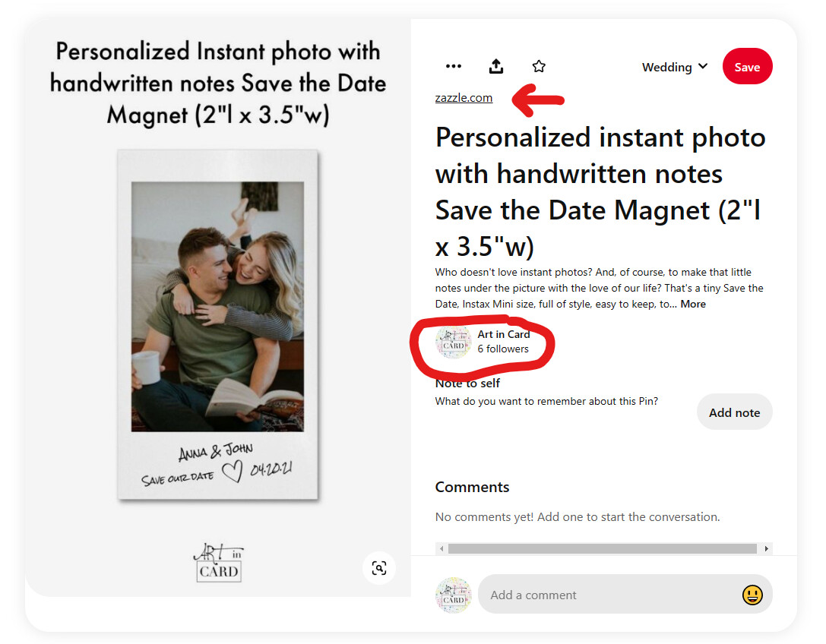This screenshot has width=826, height=644.
Task: Click the share upload icon
Action: tap(495, 66)
